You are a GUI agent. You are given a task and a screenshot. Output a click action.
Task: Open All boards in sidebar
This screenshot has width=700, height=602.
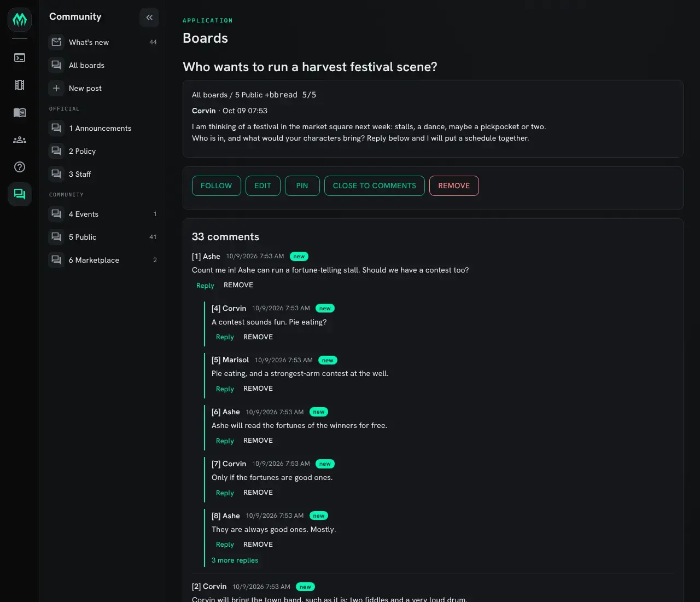click(x=103, y=65)
